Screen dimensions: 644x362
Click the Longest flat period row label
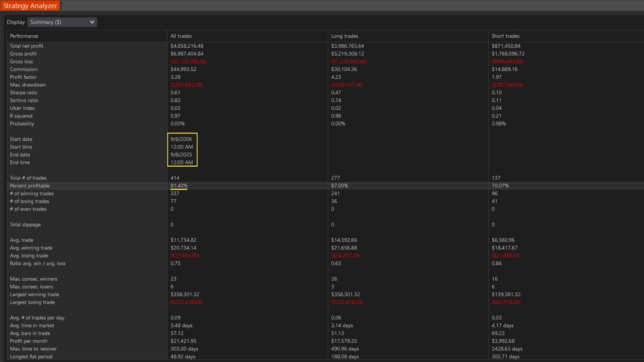(x=31, y=357)
